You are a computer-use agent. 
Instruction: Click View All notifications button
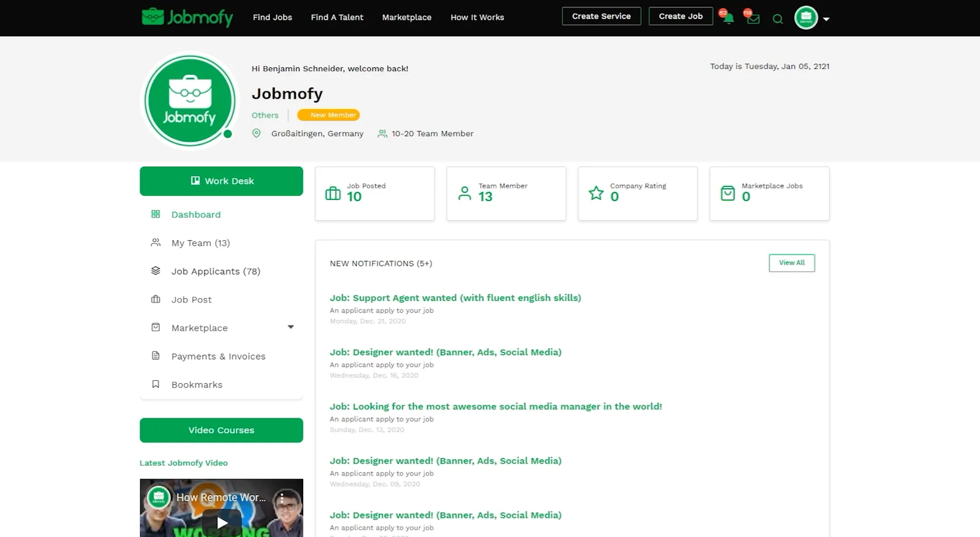click(x=792, y=263)
